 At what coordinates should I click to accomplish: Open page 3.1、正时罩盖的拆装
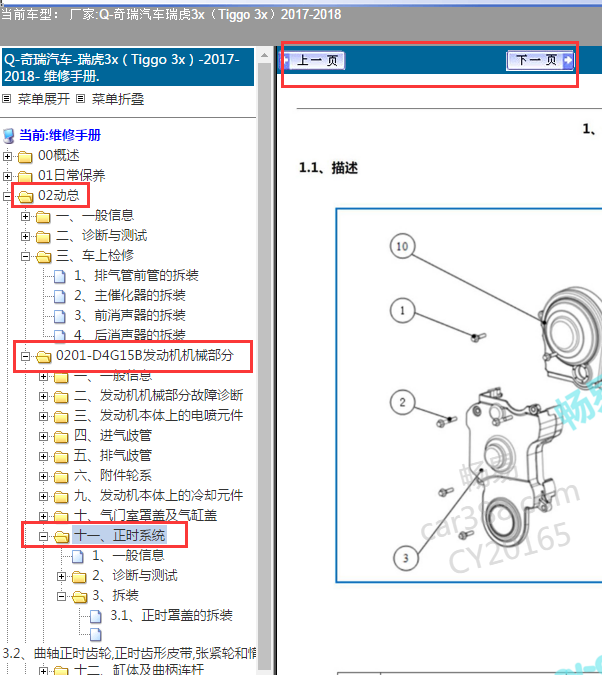(171, 615)
